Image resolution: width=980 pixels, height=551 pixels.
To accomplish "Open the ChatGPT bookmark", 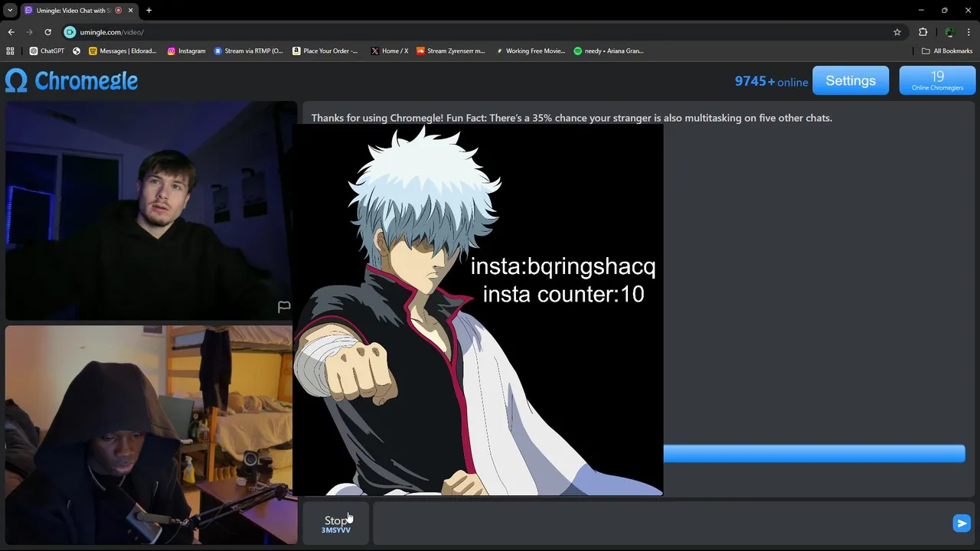I will point(47,51).
